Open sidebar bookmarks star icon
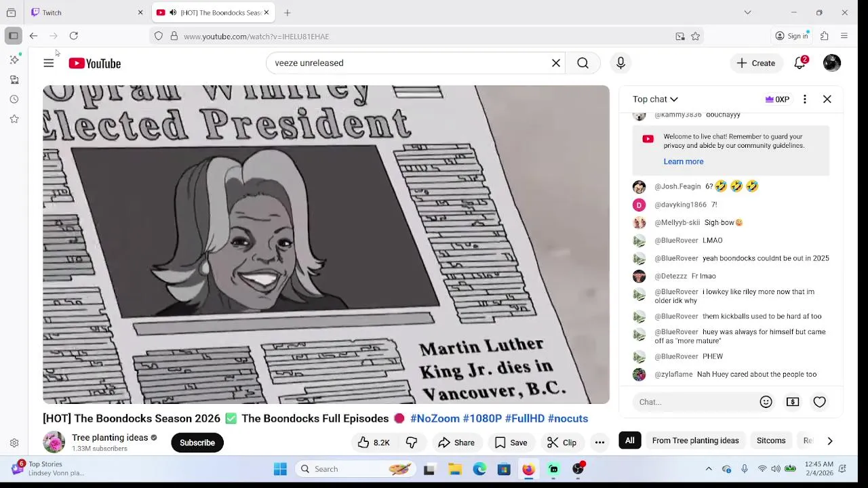The height and width of the screenshot is (488, 868). click(x=14, y=119)
